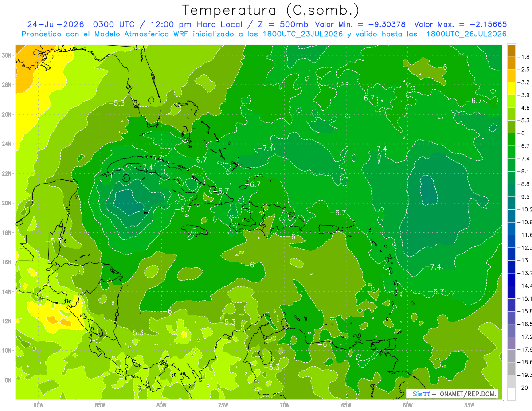The image size is (532, 411).
Task: Click the "-1.8" color scale label
Action: 524,57
